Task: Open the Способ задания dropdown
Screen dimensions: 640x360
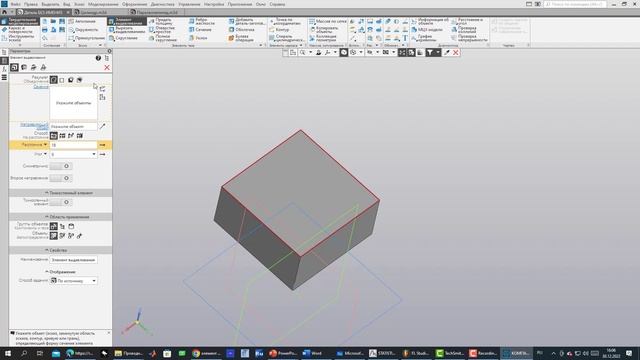Action: (x=73, y=281)
